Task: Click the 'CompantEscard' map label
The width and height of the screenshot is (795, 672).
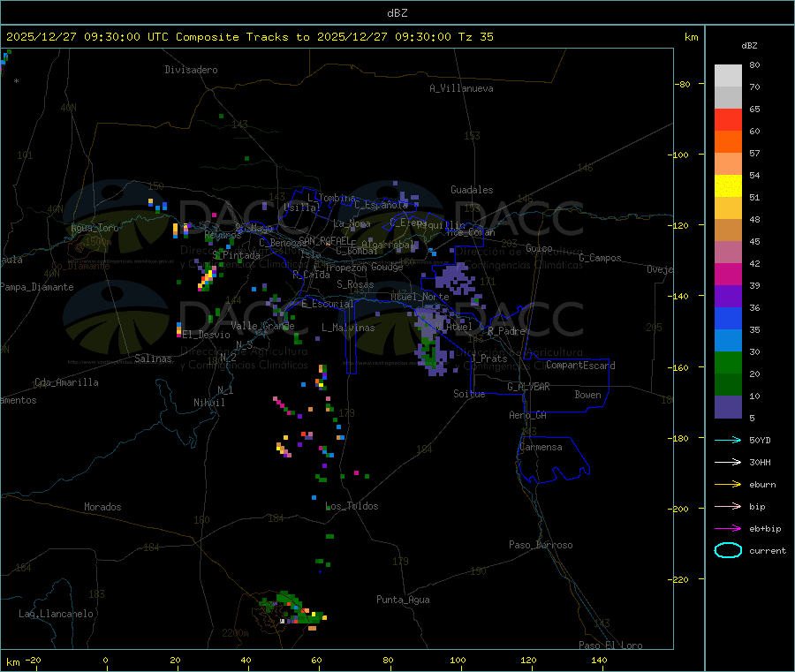Action: point(580,366)
